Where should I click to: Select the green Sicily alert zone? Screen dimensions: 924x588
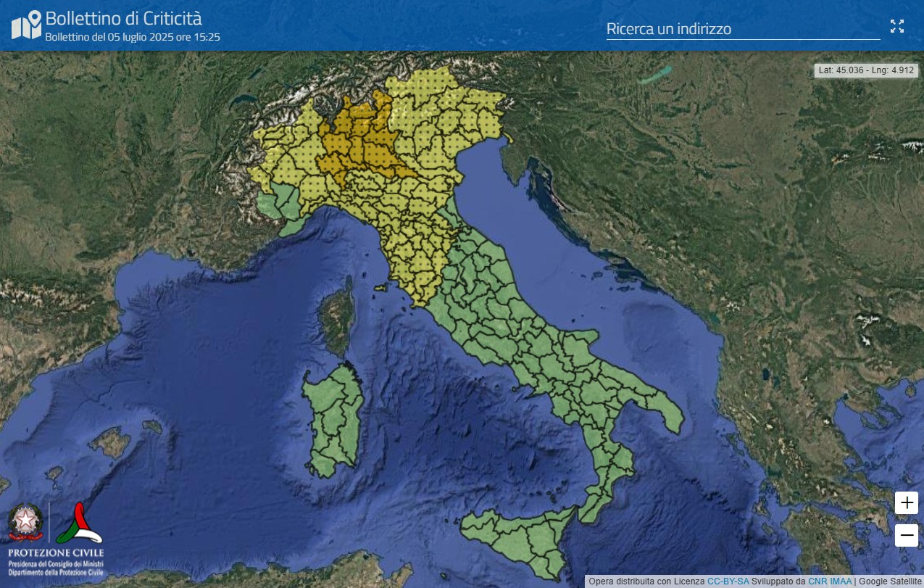[515, 537]
